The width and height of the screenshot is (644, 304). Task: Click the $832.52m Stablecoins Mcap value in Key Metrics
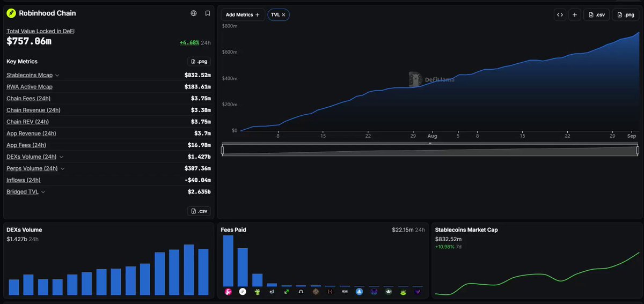pos(197,76)
